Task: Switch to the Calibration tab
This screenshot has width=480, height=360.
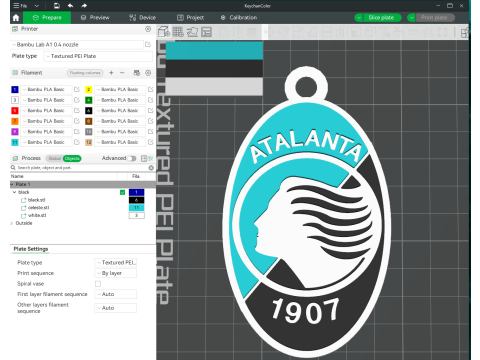Action: pyautogui.click(x=239, y=18)
